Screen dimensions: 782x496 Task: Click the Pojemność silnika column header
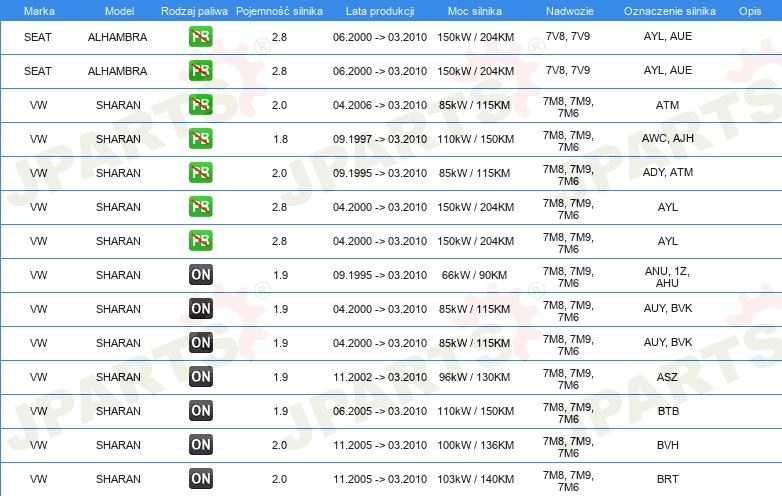pyautogui.click(x=279, y=11)
